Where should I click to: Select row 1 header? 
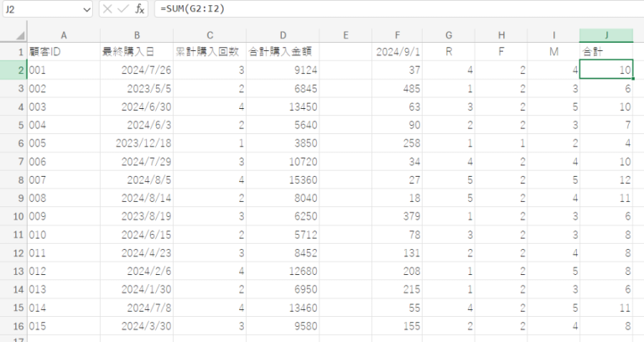coord(13,51)
